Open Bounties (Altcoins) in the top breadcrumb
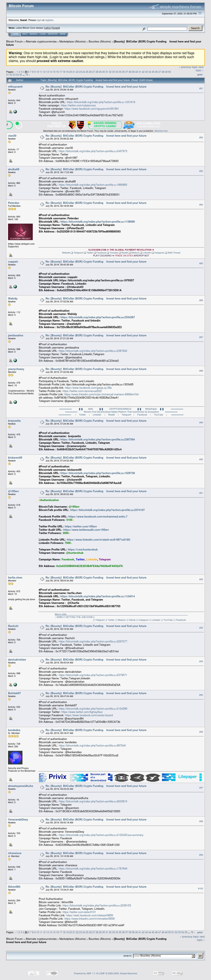211x980 pixels. click(x=100, y=41)
